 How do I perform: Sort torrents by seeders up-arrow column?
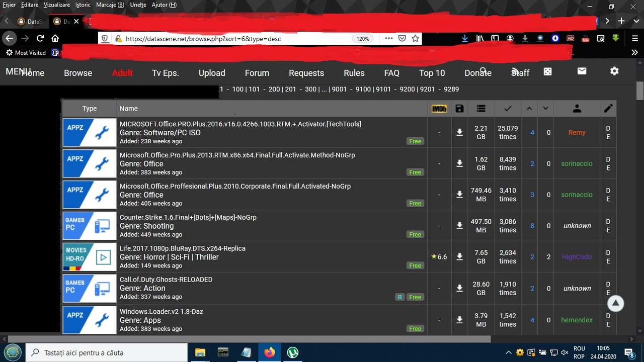529,108
